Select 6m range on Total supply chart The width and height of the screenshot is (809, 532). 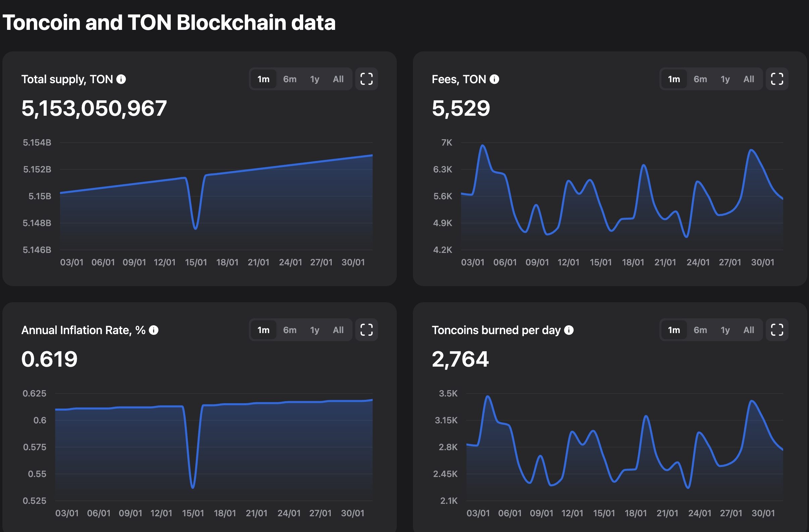coord(289,79)
